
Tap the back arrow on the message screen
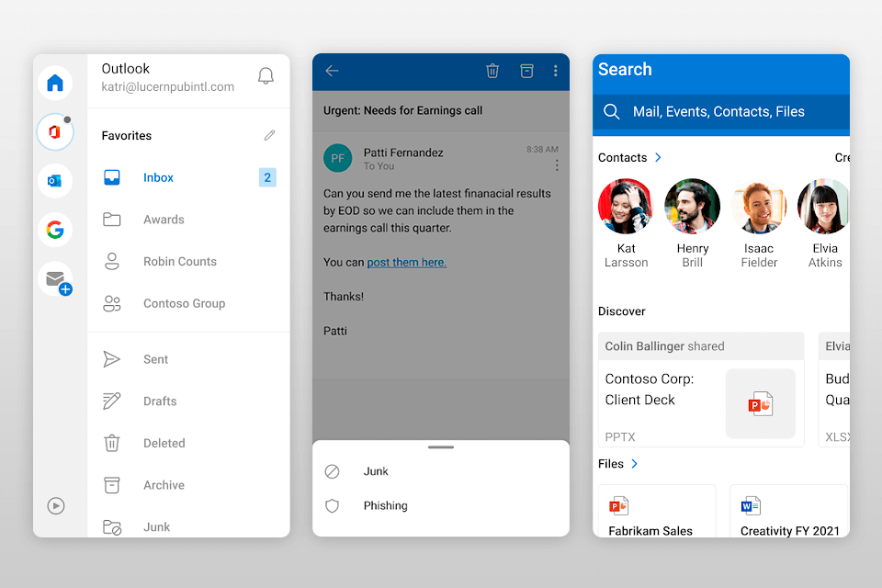pos(332,71)
